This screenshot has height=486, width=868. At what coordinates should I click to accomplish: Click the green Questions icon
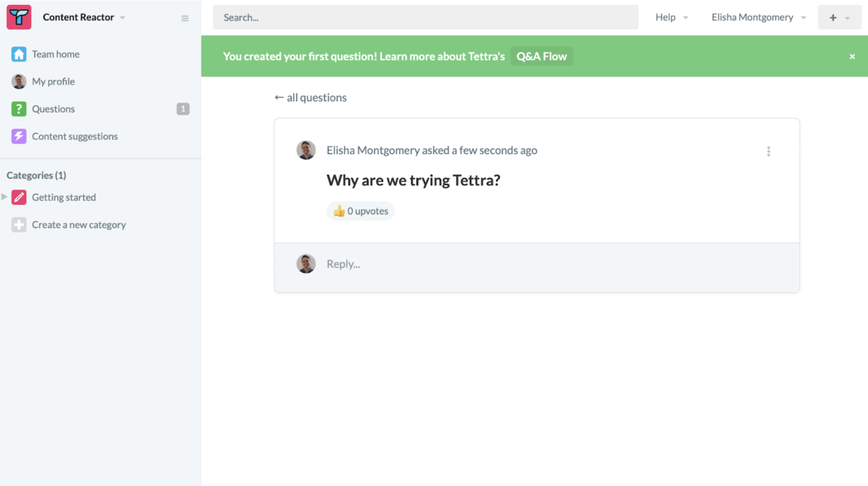19,109
